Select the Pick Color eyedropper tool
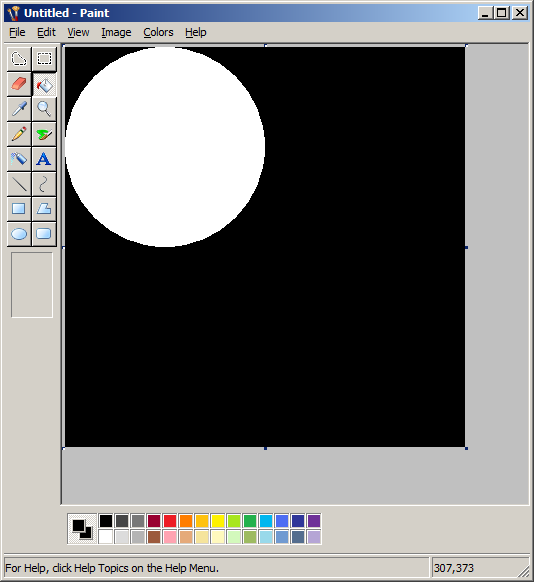 tap(19, 109)
